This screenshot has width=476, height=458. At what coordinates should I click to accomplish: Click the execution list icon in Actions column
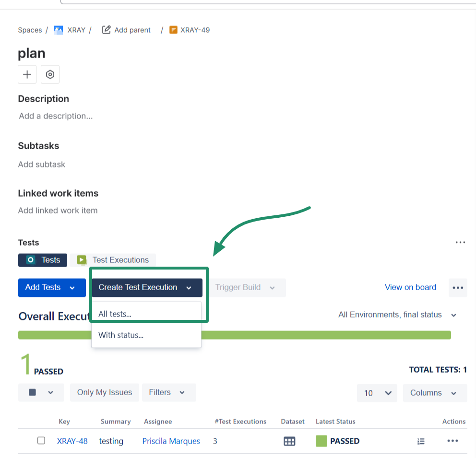421,441
